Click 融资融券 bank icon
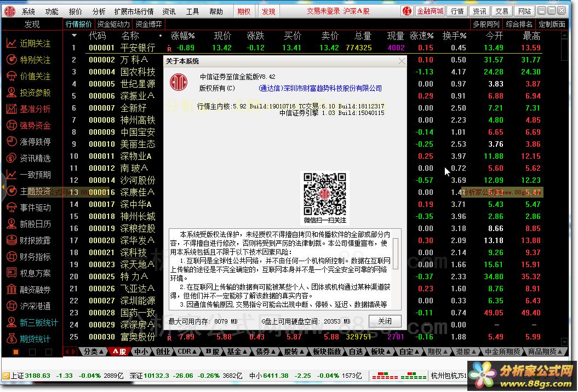578x392 pixels. pos(11,290)
